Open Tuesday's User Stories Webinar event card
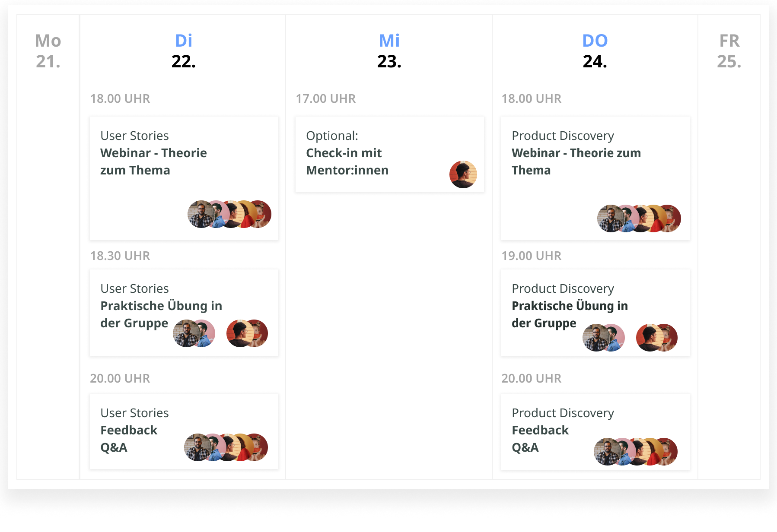Image resolution: width=777 pixels, height=532 pixels. coord(184,178)
